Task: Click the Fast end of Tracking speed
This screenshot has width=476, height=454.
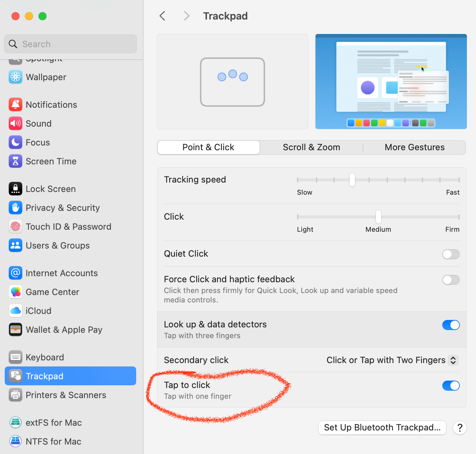Action: pos(453,192)
